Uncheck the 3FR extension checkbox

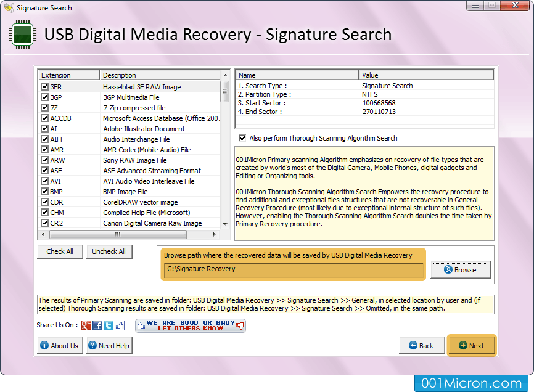coord(44,87)
